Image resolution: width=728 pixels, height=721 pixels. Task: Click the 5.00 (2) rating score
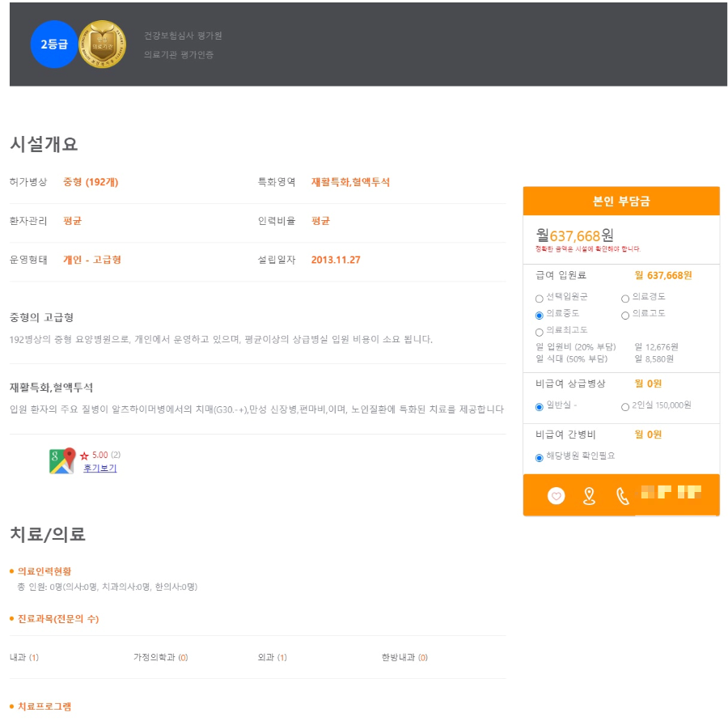tap(107, 455)
